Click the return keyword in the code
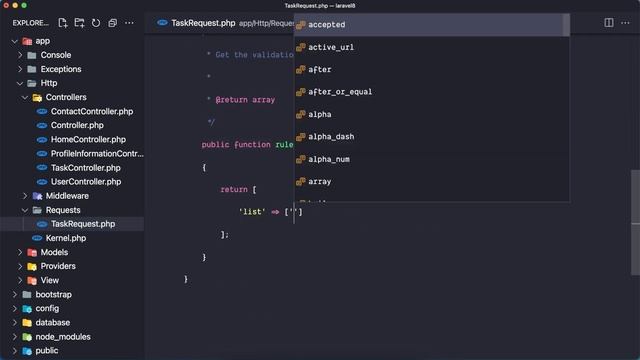Screen dimensions: 640x360 click(x=234, y=189)
